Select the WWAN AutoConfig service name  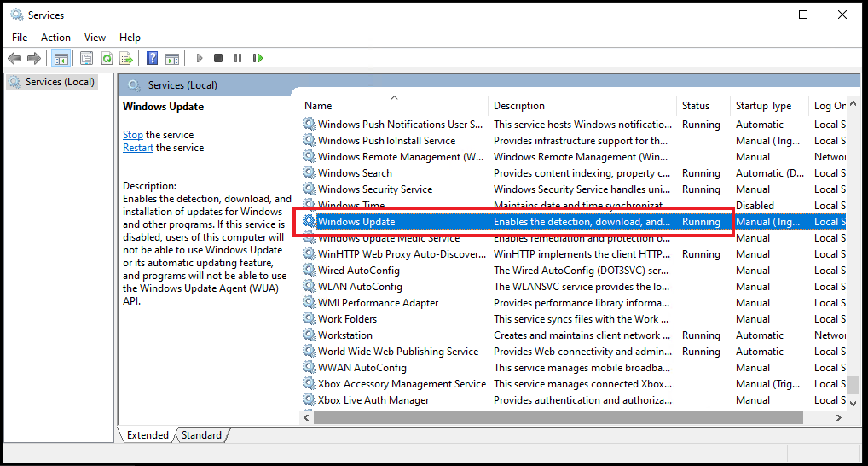[362, 367]
